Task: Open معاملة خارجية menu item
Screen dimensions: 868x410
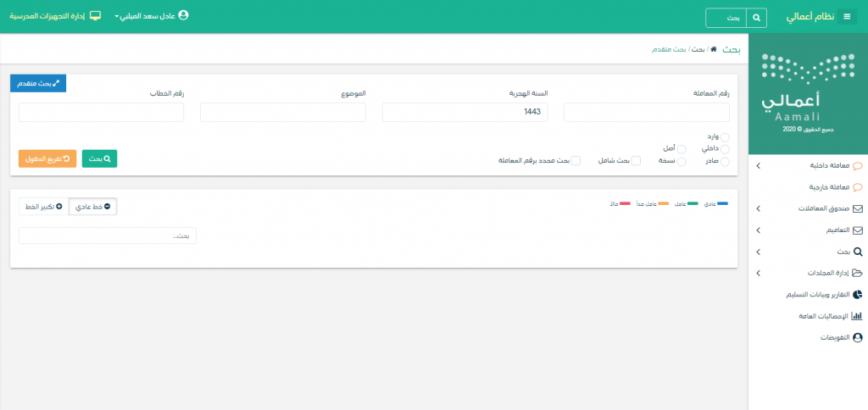Action: (828, 186)
